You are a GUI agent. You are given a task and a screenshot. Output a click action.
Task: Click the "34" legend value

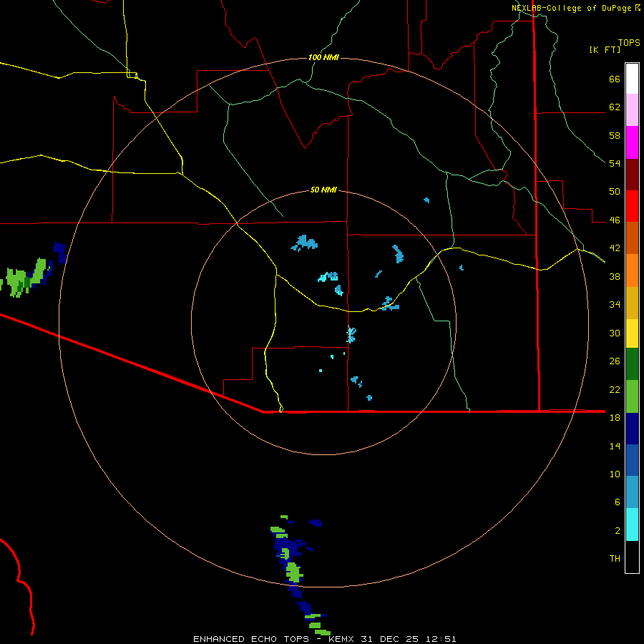615,305
